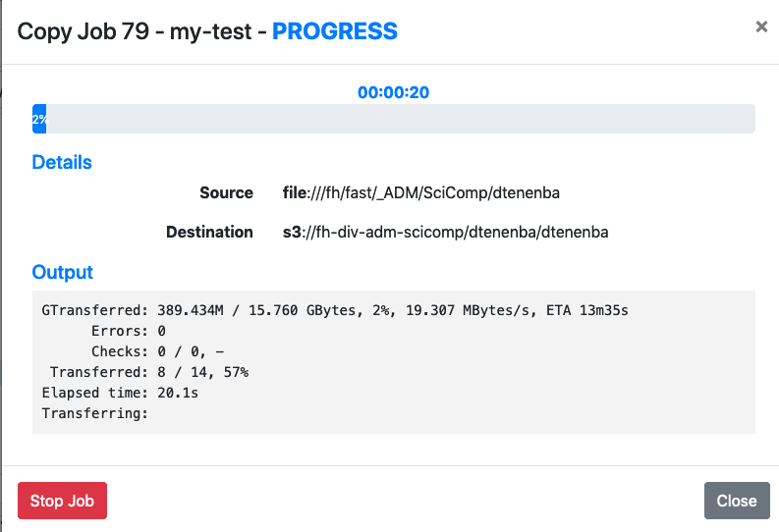The height and width of the screenshot is (532, 779).
Task: Click the 00:00:20 elapsed timer
Action: click(394, 92)
